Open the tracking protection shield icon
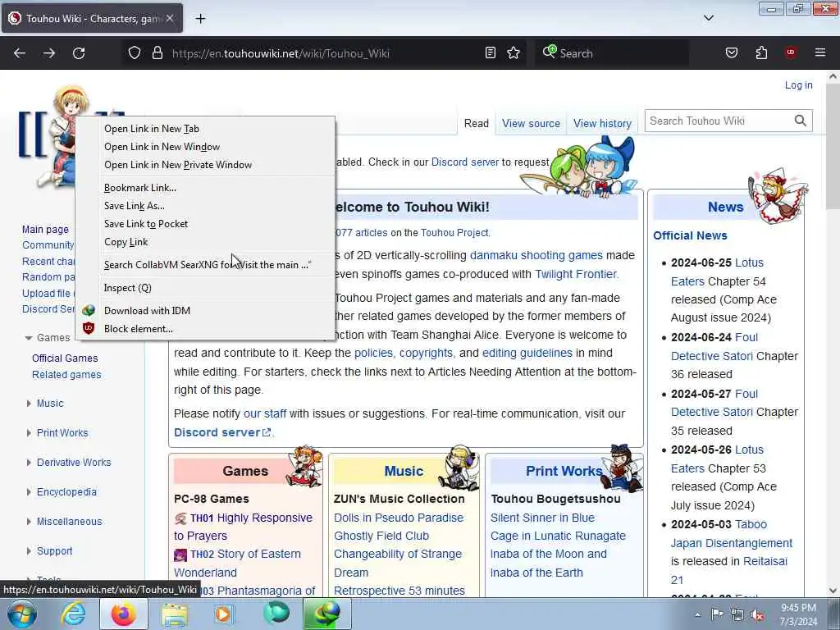The image size is (840, 630). point(135,53)
